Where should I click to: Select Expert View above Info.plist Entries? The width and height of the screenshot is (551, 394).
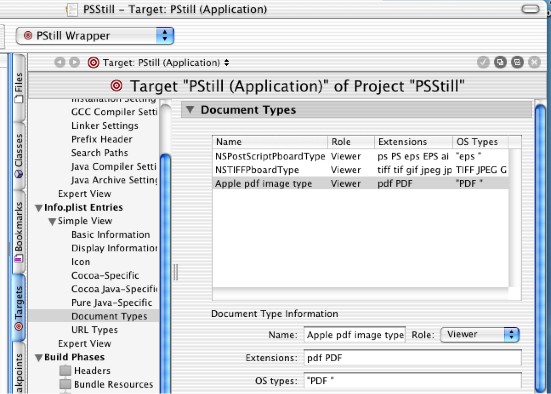pyautogui.click(x=85, y=194)
